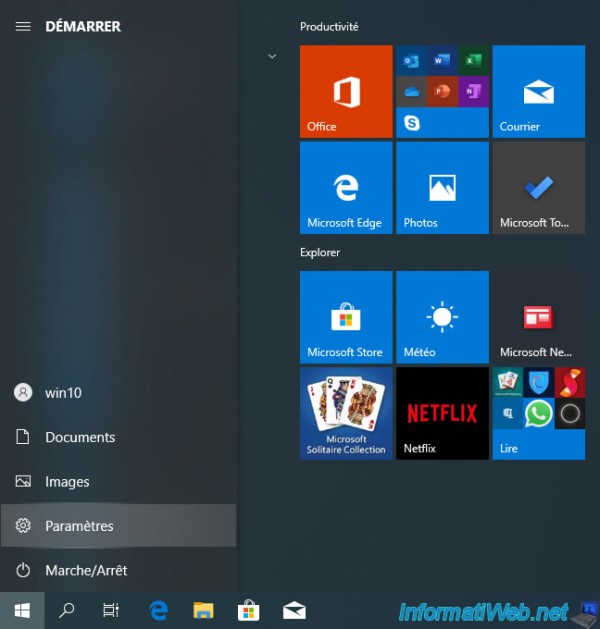Launch OneNote from the Office apps tile
Viewport: 600px width, 629px height.
pos(473,92)
